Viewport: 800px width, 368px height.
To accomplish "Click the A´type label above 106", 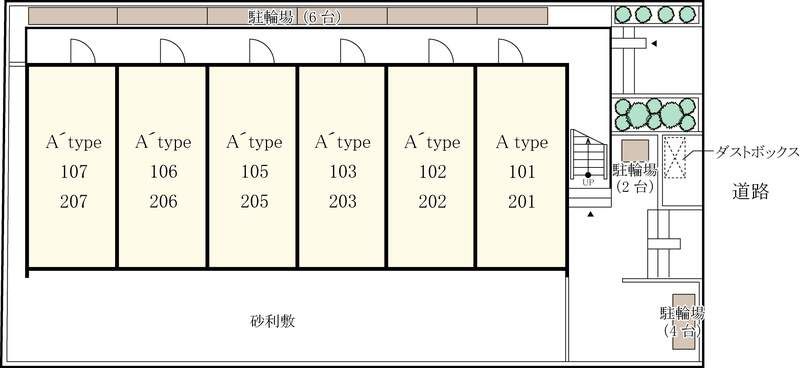I will 163,142.
